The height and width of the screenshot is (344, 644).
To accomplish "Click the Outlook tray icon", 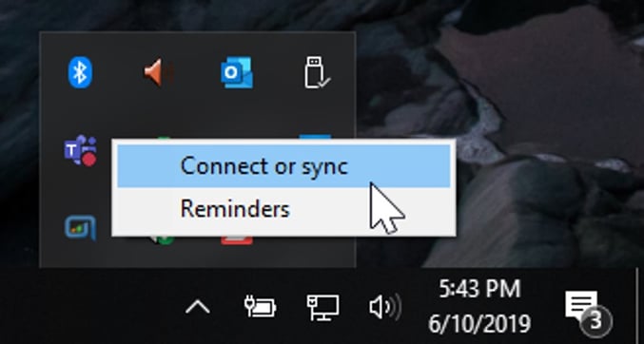I will click(x=237, y=72).
